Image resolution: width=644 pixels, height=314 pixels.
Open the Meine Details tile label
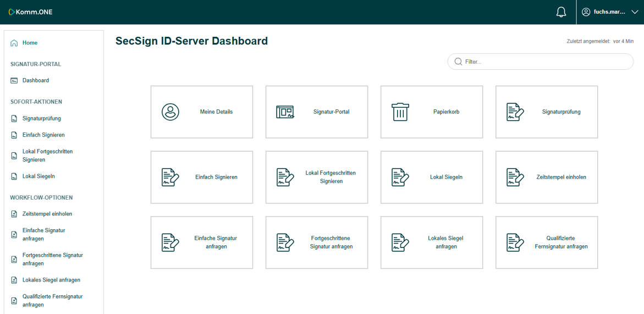217,112
